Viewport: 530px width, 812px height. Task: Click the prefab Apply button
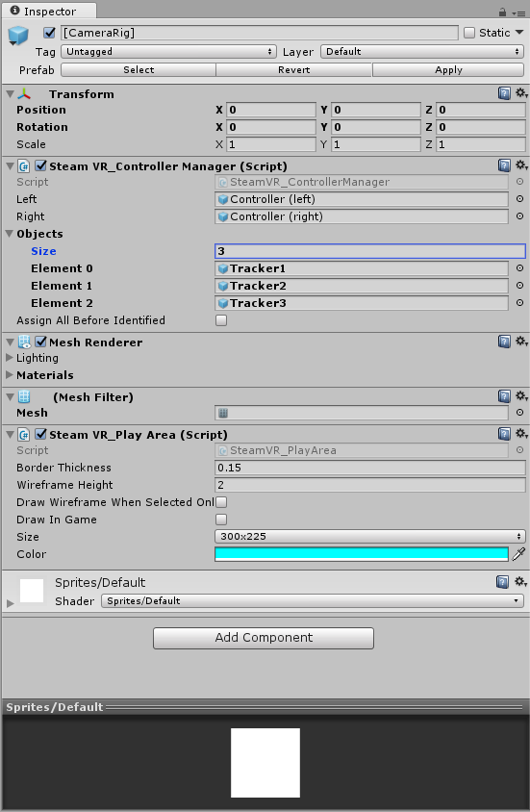448,70
